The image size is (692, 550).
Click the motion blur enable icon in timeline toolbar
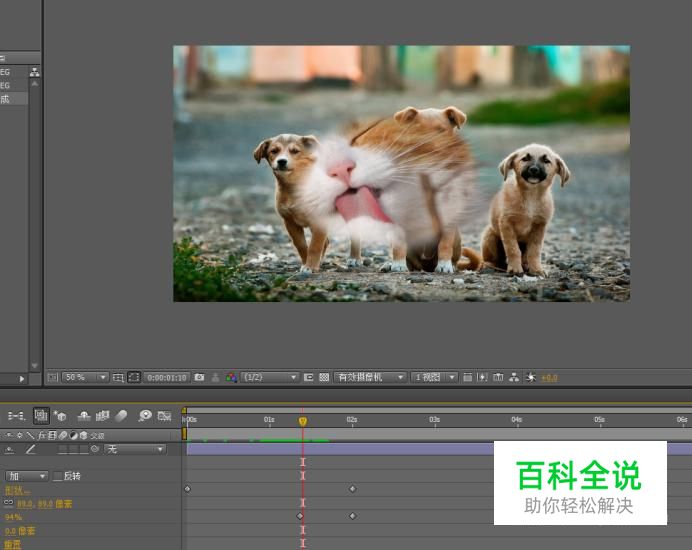pos(122,415)
